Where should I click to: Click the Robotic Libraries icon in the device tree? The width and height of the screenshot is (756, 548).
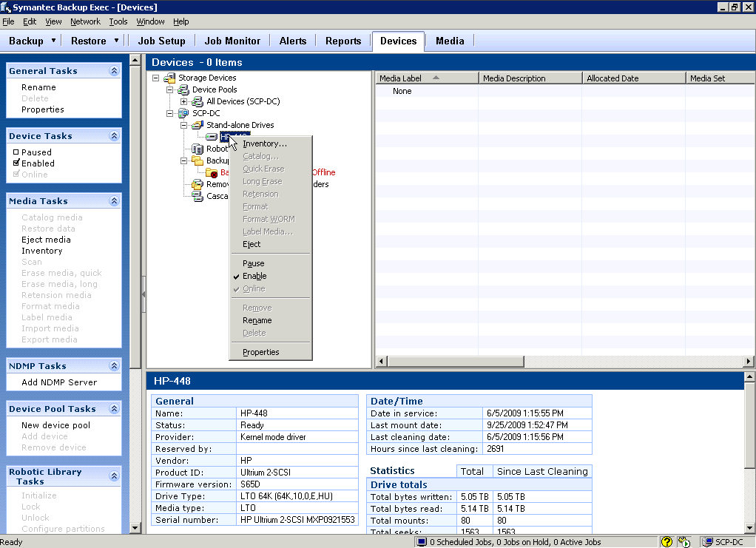click(196, 148)
